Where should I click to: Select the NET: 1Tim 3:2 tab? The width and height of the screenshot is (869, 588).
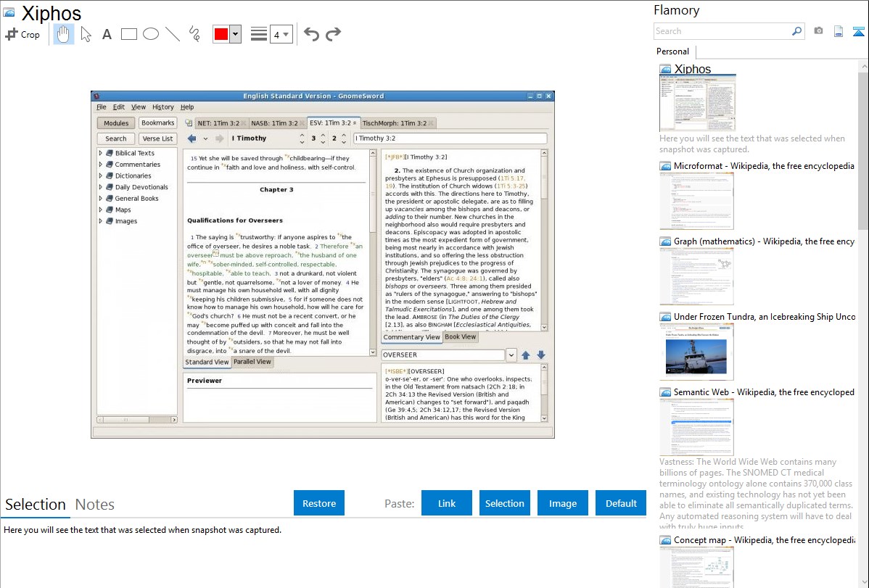(221, 123)
